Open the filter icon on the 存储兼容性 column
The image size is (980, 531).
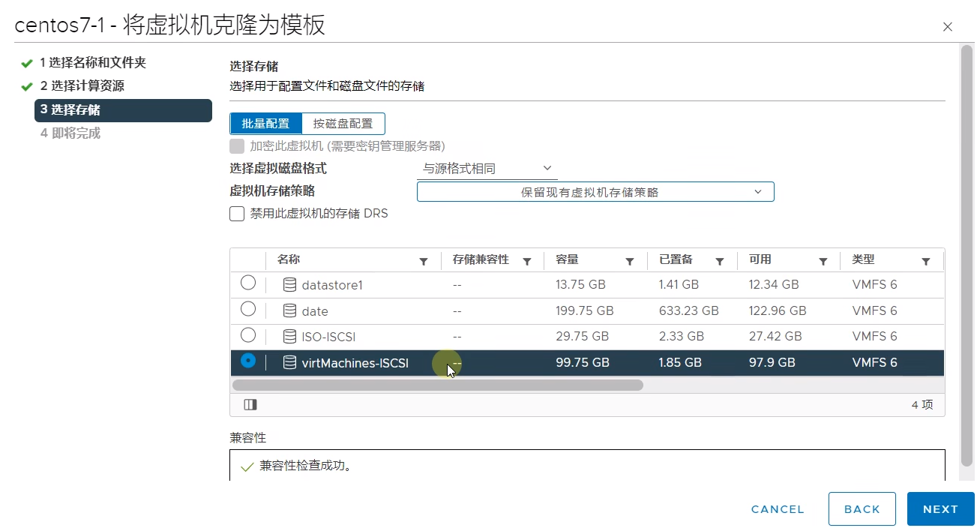527,260
